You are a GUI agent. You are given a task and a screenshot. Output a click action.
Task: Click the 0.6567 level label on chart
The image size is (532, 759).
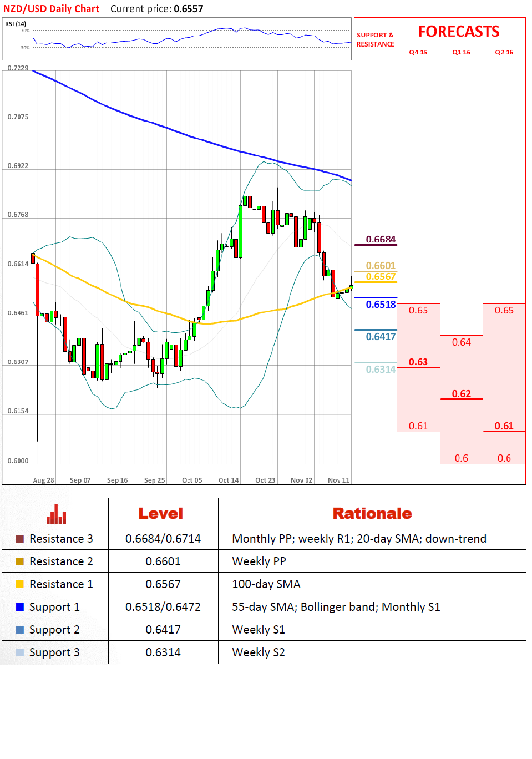[x=381, y=276]
